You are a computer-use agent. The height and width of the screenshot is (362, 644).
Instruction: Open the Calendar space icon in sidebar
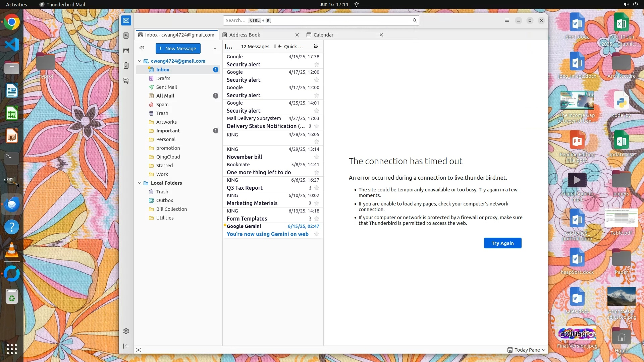[126, 51]
